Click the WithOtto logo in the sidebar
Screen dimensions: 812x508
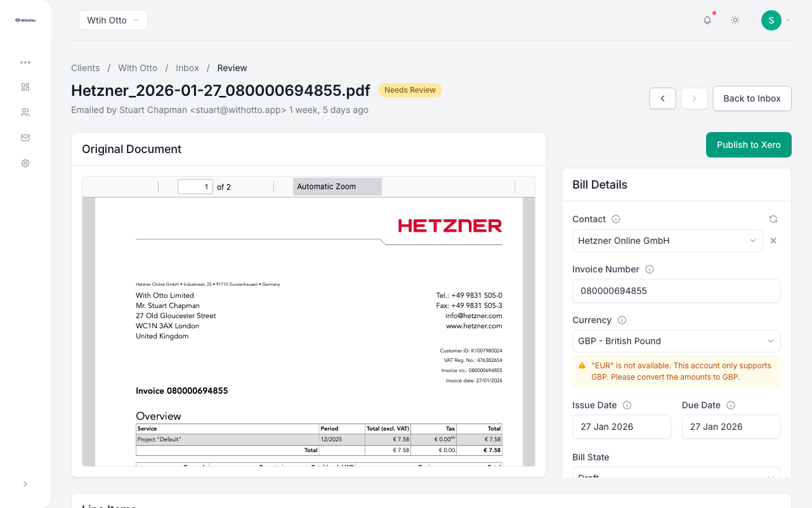pyautogui.click(x=25, y=20)
